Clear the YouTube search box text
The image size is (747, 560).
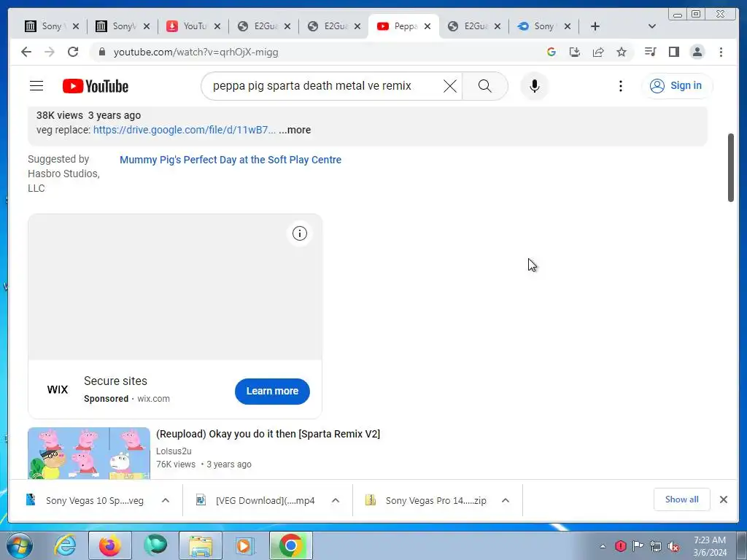[449, 86]
